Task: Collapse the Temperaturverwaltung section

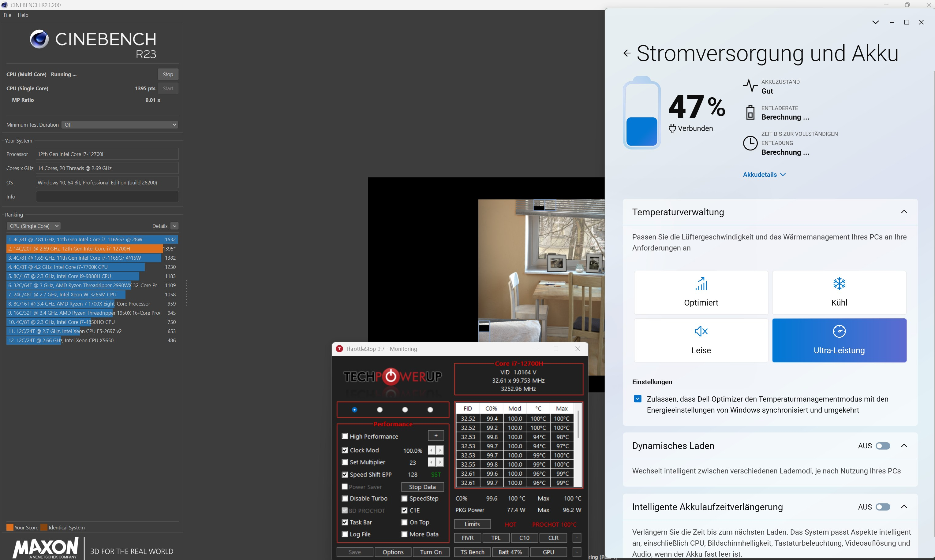Action: 904,212
